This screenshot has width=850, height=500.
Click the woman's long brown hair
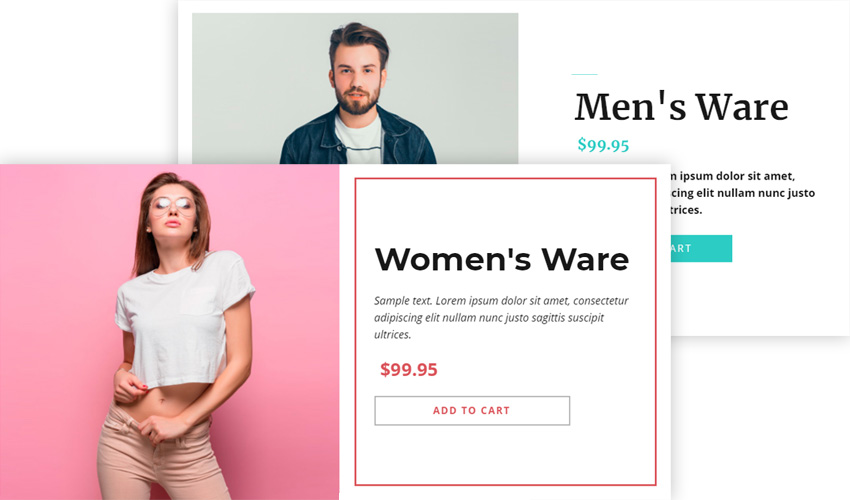145,244
